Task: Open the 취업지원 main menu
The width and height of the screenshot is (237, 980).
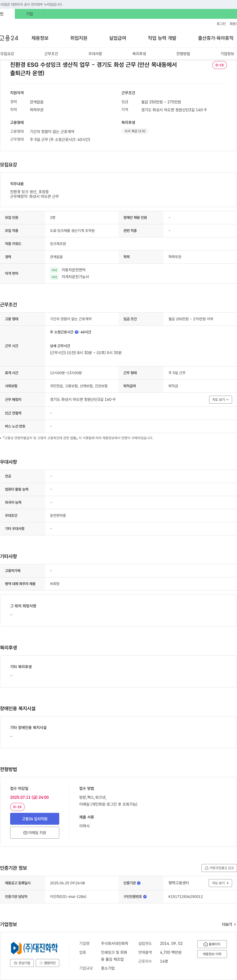Action: click(x=79, y=38)
